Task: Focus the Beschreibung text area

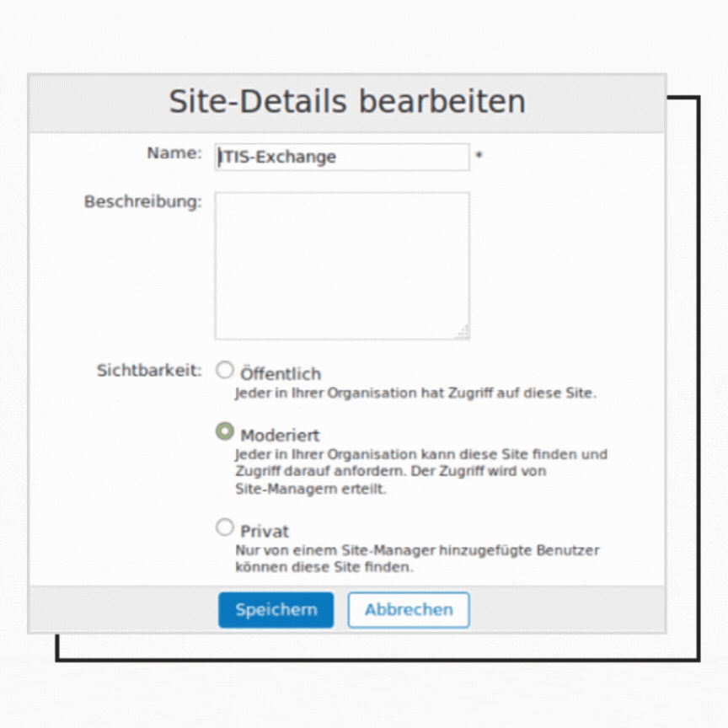Action: (x=341, y=265)
